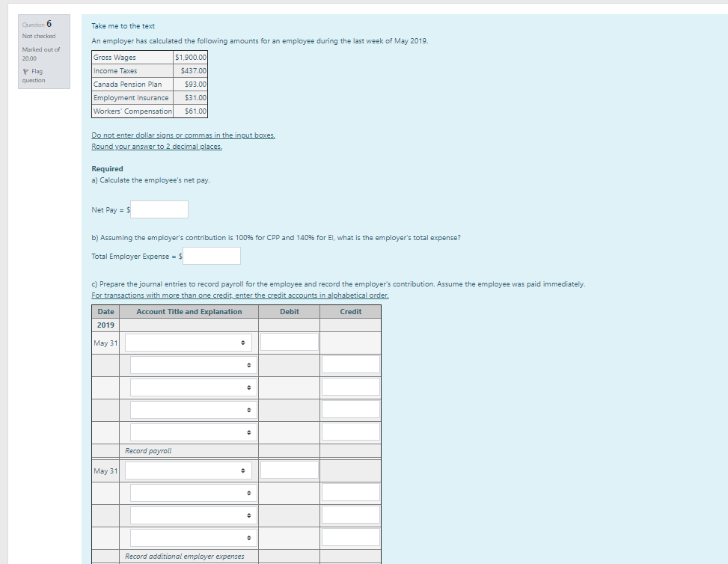Click the Debit box of the second May 31 entry
Image resolution: width=728 pixels, height=564 pixels.
pyautogui.click(x=289, y=470)
